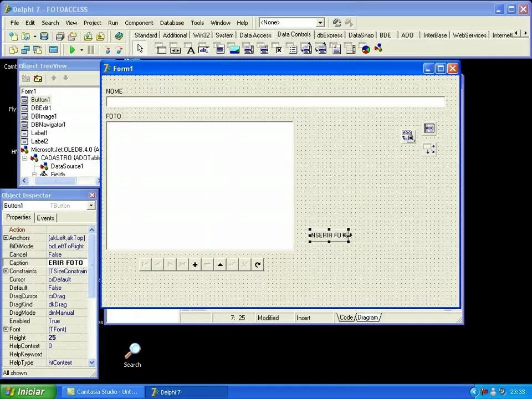Click the Pause button icon
532x399 pixels.
[x=91, y=50]
